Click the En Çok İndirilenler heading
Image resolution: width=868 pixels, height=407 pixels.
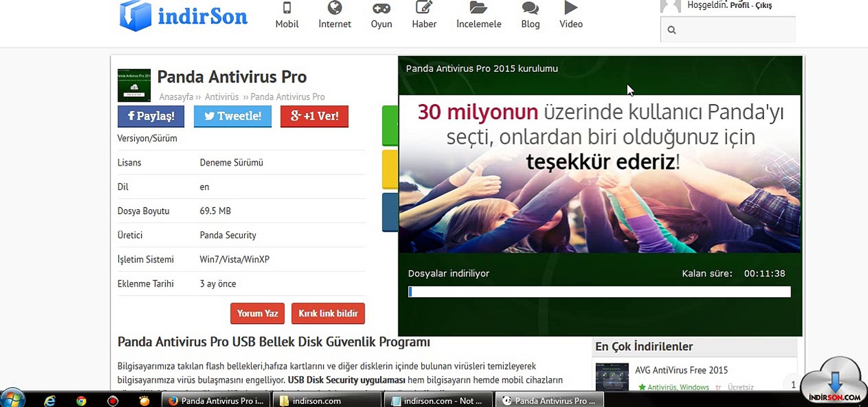(x=644, y=347)
